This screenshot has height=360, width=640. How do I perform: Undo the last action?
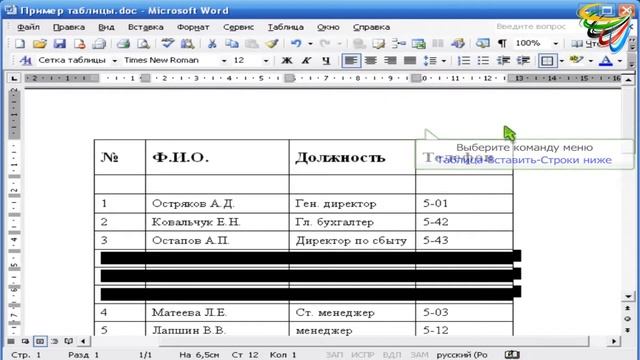point(296,43)
